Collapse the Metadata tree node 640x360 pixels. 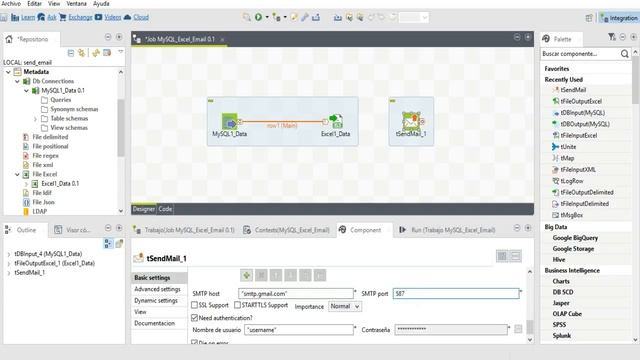[8, 72]
